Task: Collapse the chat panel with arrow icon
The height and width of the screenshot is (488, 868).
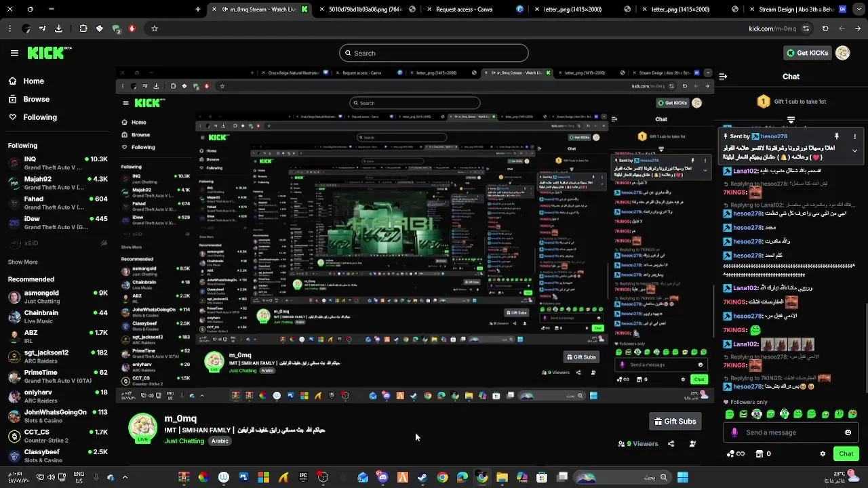Action: (723, 77)
